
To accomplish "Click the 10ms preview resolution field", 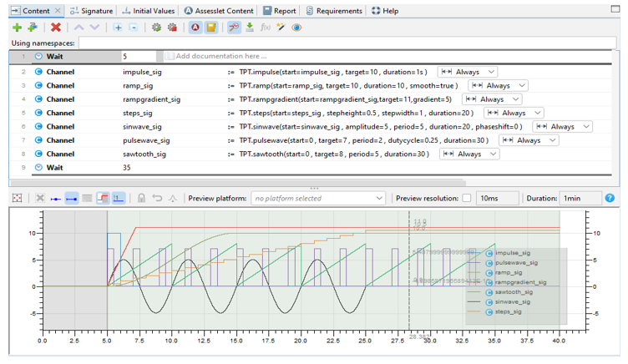I will (497, 198).
